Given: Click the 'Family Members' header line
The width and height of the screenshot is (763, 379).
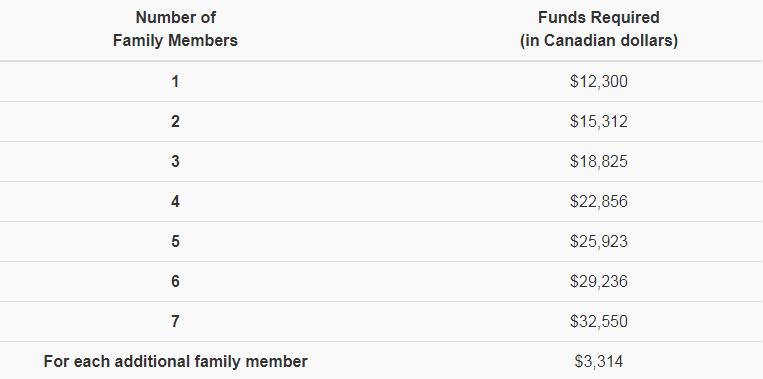Looking at the screenshot, I should point(175,40).
